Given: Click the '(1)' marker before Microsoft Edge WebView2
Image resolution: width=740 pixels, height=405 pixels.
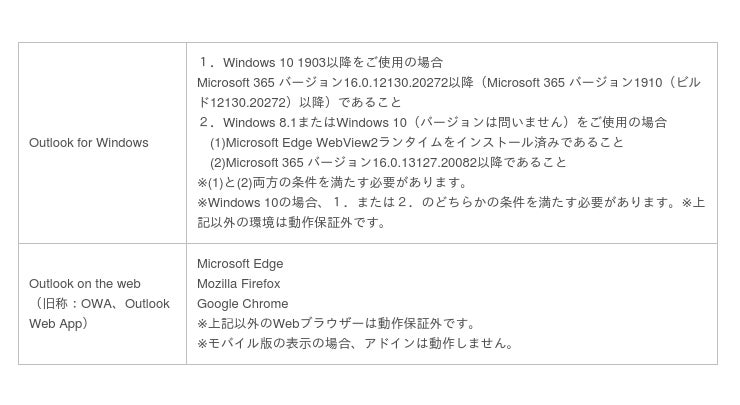Looking at the screenshot, I should tap(218, 143).
